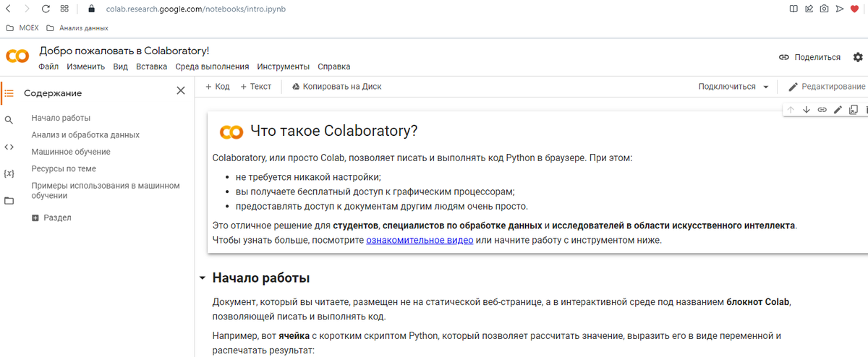Screen dimensions: 868x357
Task: Open the Редактирование mode dropdown
Action: (827, 87)
